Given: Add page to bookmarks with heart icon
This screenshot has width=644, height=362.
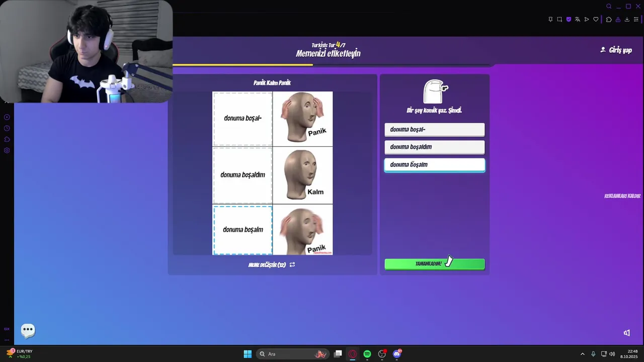Looking at the screenshot, I should (x=596, y=20).
